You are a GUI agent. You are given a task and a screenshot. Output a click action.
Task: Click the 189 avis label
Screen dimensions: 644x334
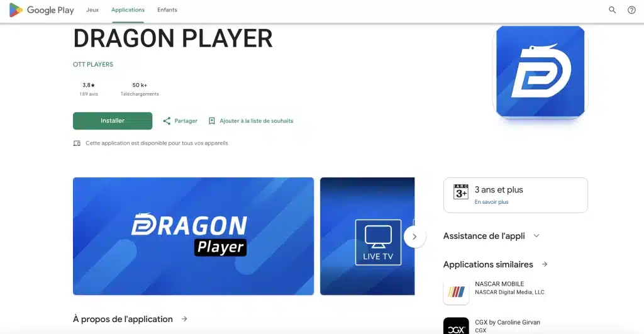point(89,94)
